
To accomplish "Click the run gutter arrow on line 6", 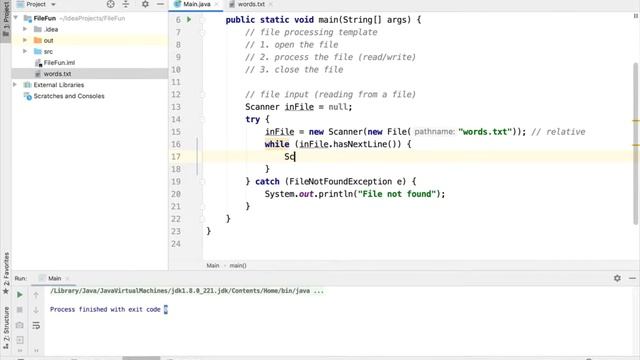I will (x=189, y=19).
